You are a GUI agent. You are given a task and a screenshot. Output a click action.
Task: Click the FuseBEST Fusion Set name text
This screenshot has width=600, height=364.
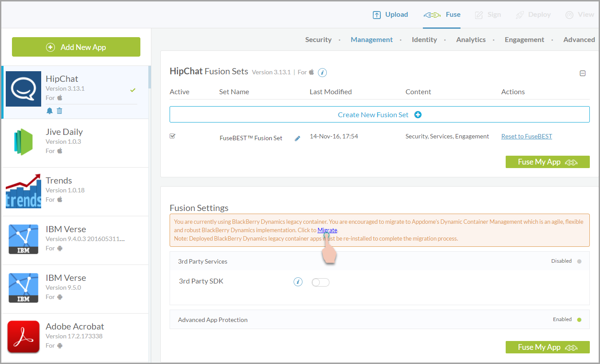click(251, 138)
